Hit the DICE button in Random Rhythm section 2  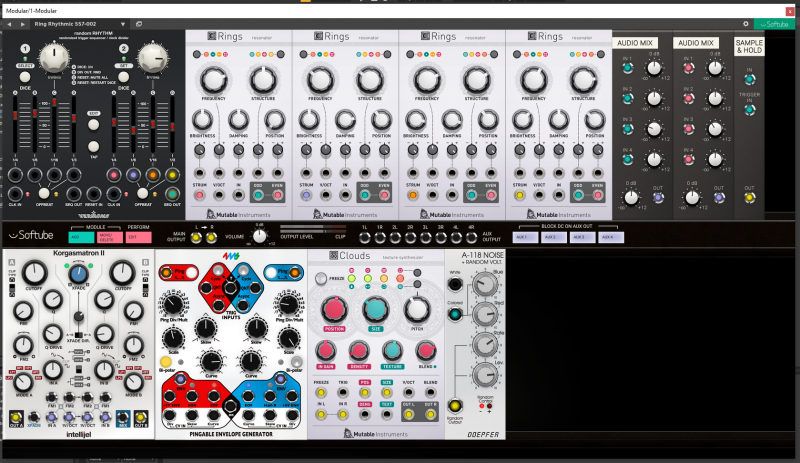tap(123, 77)
